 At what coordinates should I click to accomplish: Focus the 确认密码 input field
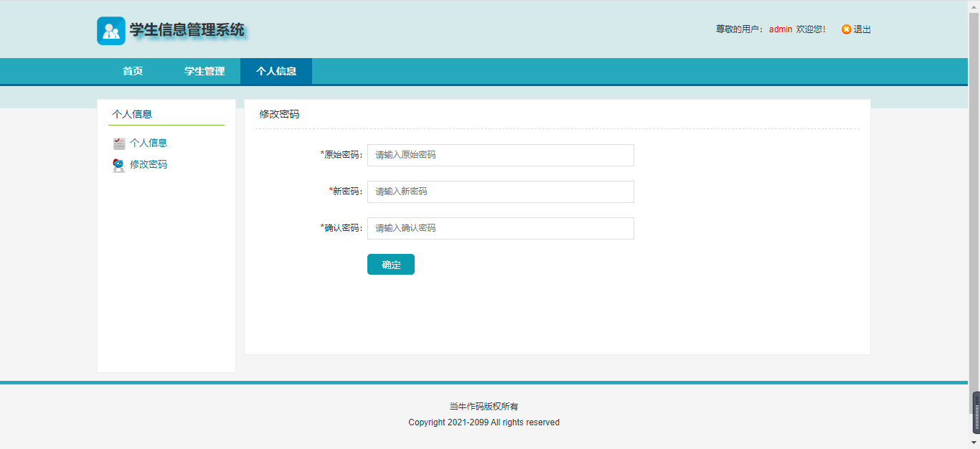[501, 228]
